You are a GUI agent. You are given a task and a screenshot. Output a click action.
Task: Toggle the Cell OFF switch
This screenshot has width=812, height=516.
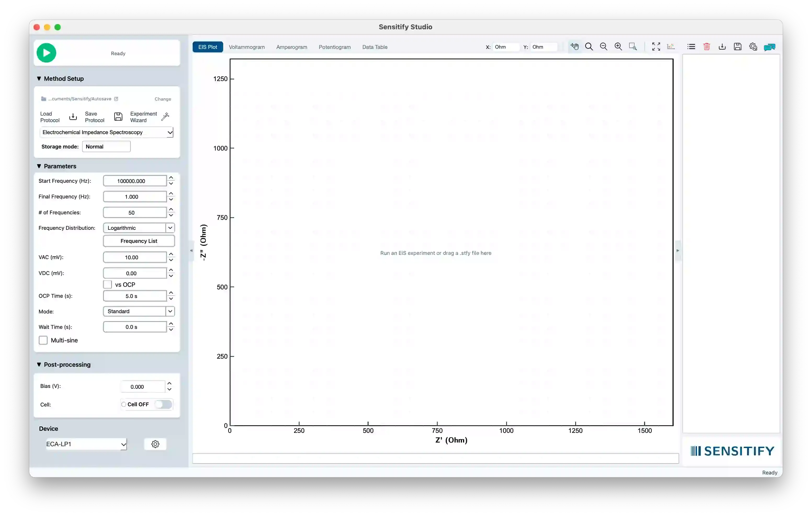point(163,404)
